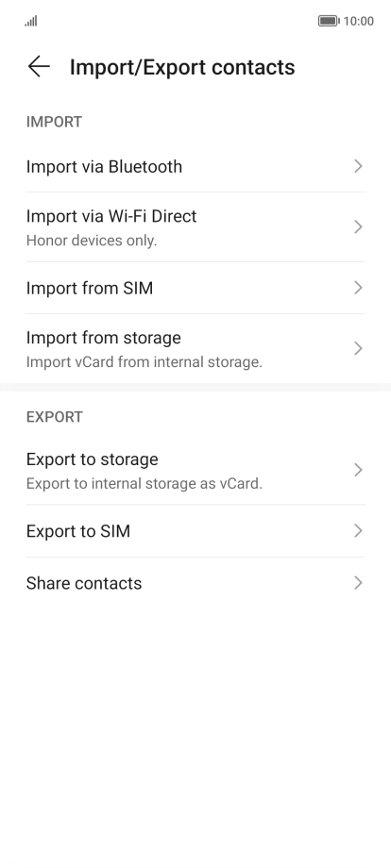Open Import via Bluetooth
Screen dimensions: 391x868
(x=195, y=166)
